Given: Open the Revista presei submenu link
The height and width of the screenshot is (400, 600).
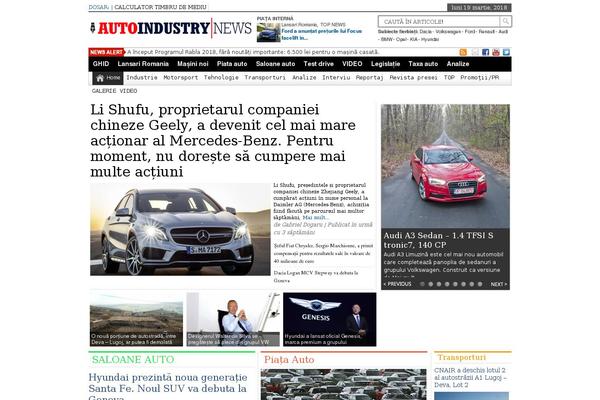Looking at the screenshot, I should pyautogui.click(x=413, y=78).
